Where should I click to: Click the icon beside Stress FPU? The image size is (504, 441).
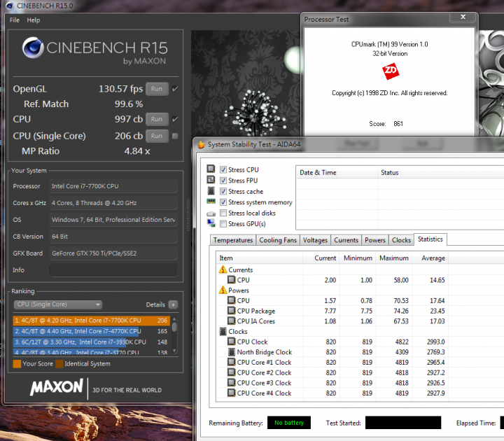211,180
